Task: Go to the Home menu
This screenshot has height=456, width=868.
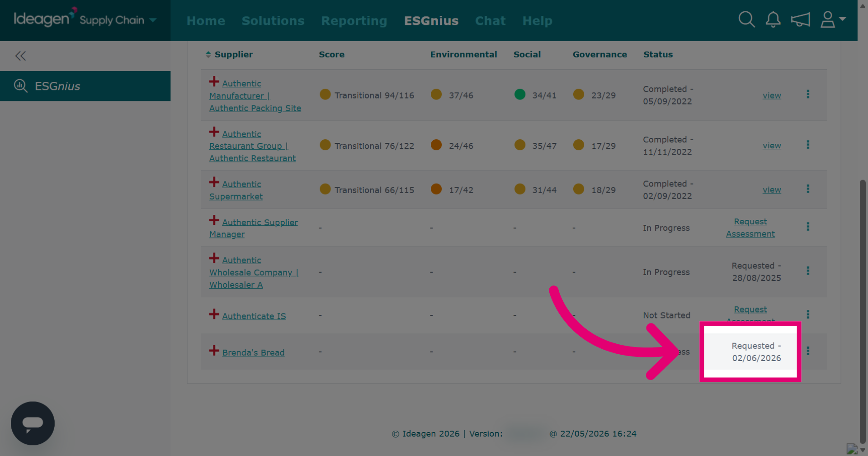Action: coord(206,21)
